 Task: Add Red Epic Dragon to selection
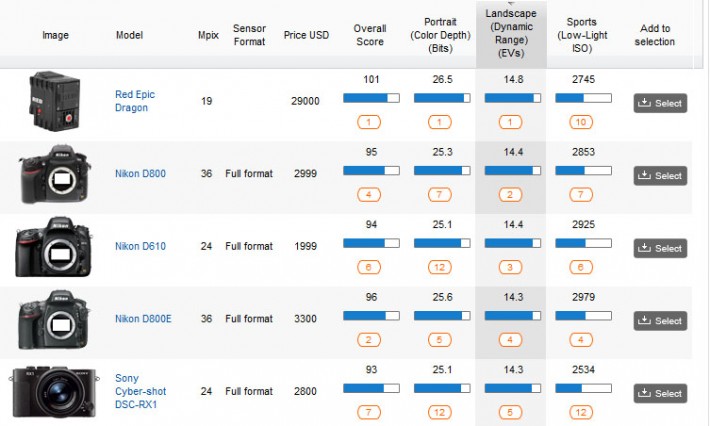(660, 103)
